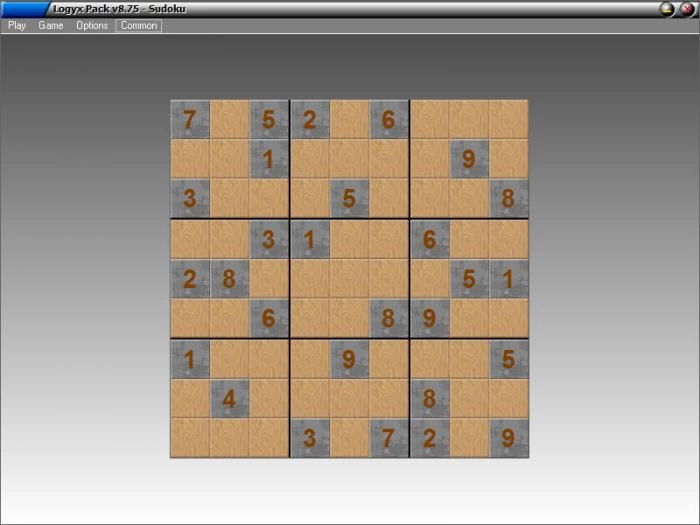Screen dimensions: 700x525
Task: Click the given 7 tile in top-left corner
Action: (x=190, y=119)
